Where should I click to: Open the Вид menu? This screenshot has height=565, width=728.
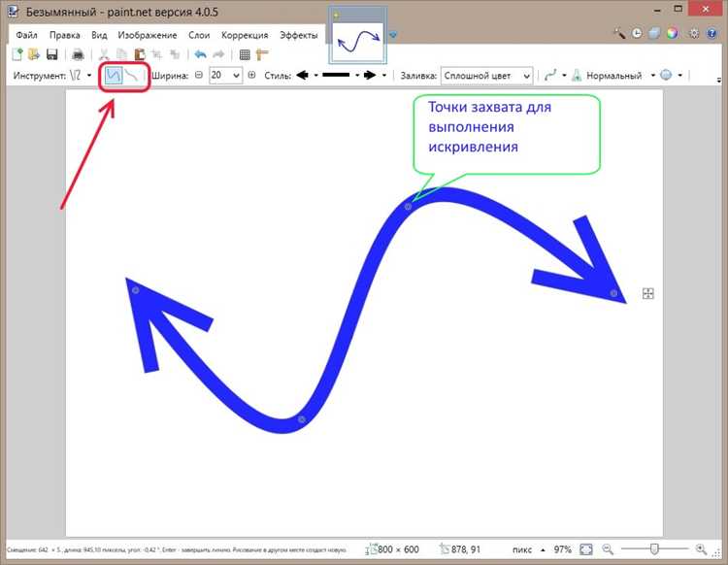click(99, 35)
